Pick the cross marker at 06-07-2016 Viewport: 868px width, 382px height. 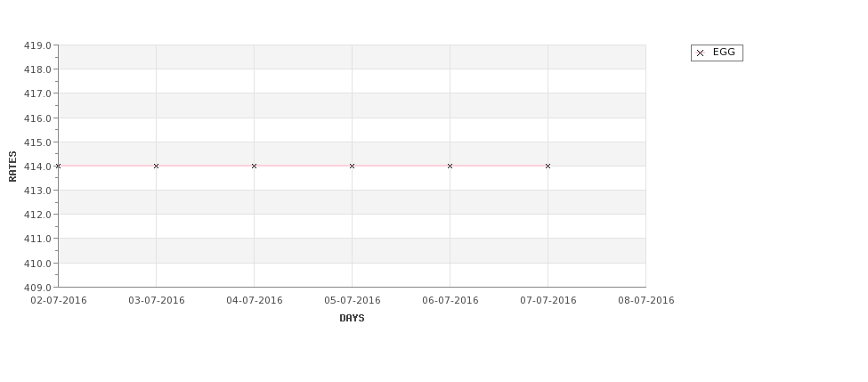click(450, 167)
